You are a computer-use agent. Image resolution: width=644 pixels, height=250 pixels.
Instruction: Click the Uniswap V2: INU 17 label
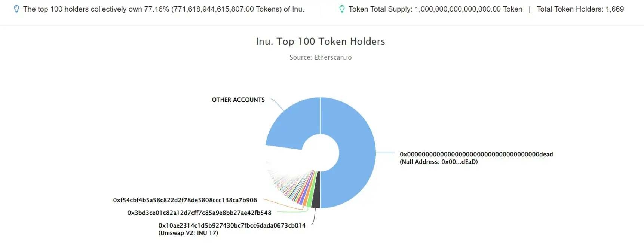pyautogui.click(x=188, y=233)
